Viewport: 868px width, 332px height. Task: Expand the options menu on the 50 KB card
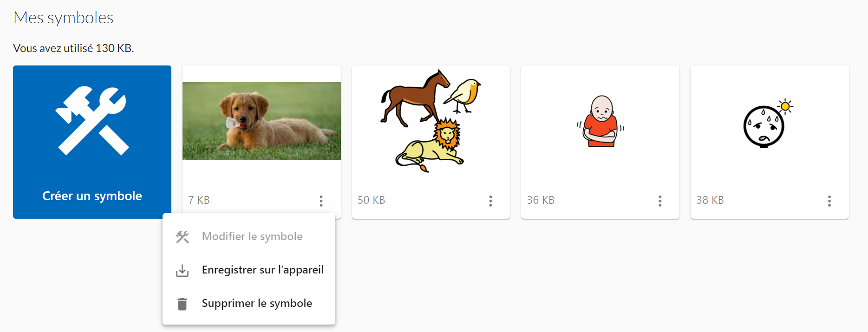tap(490, 201)
